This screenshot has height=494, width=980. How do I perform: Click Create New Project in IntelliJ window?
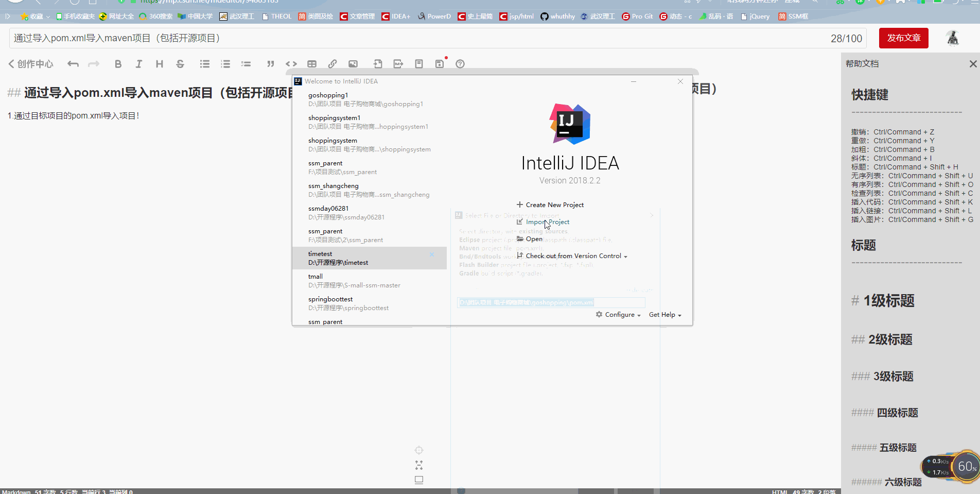click(x=550, y=205)
